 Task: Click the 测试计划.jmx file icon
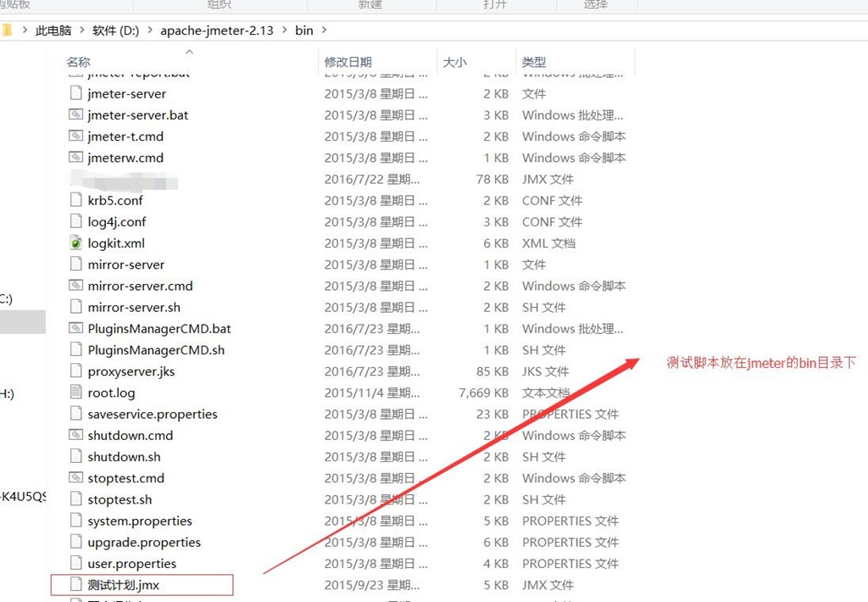point(75,584)
